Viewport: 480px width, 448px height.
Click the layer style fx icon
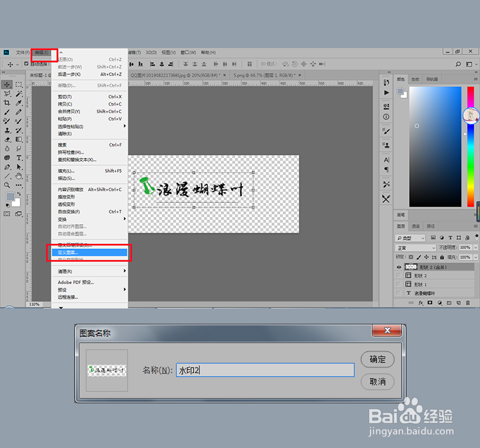421,303
